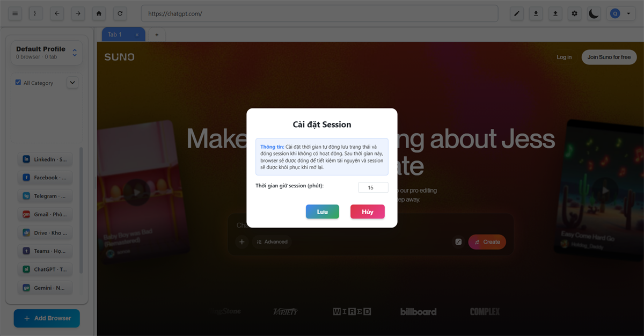Go forward with the right arrow

click(x=78, y=13)
